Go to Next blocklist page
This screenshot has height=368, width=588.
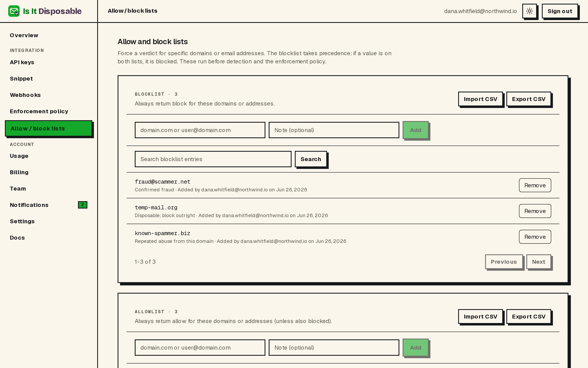coord(539,262)
